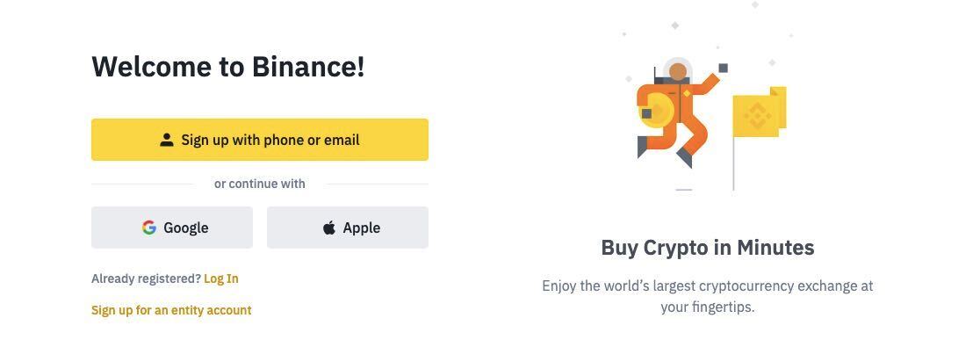980x347 pixels.
Task: Click the Apple logo icon
Action: coord(328,228)
